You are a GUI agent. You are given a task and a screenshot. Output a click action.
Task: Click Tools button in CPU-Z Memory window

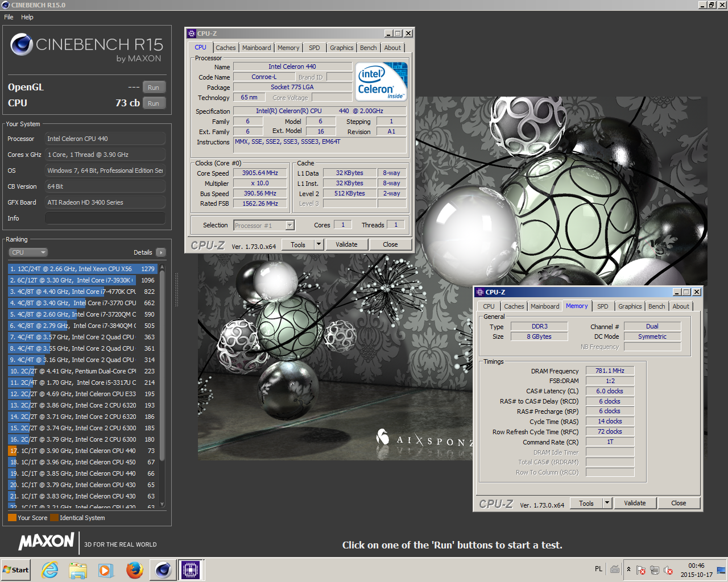coord(586,503)
